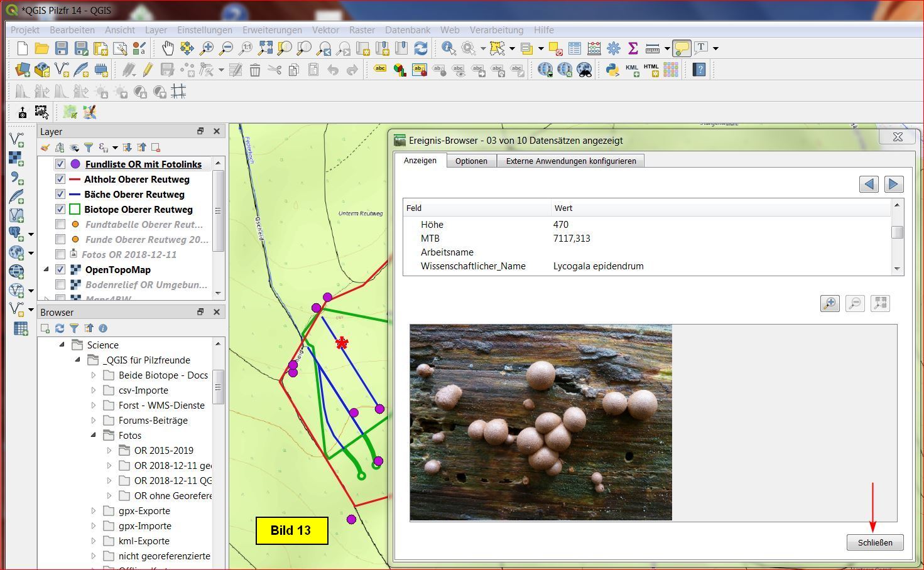Image resolution: width=924 pixels, height=570 pixels.
Task: Uncheck the Altholz Oberer Reutweg layer
Action: pyautogui.click(x=60, y=180)
